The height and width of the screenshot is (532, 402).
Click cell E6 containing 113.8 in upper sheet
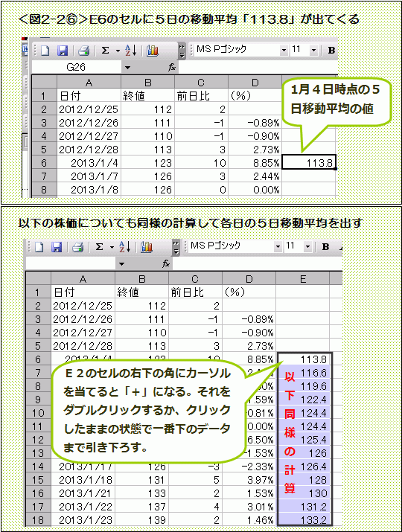(309, 162)
